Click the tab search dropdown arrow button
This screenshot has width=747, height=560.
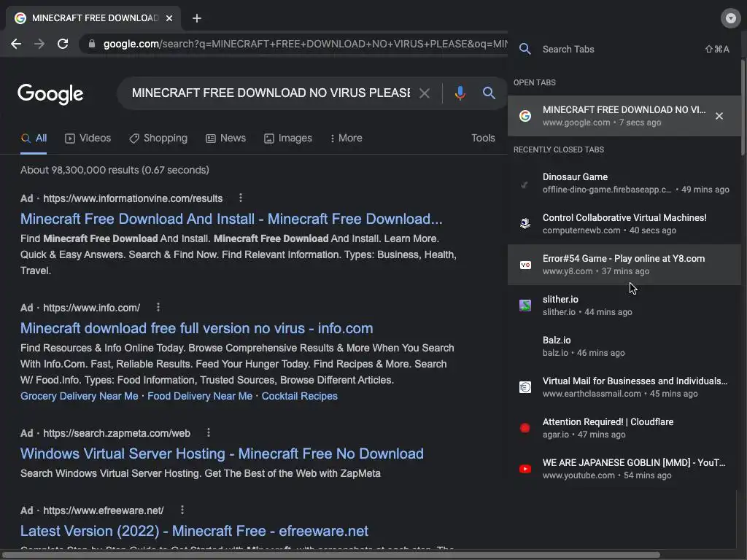click(x=730, y=18)
